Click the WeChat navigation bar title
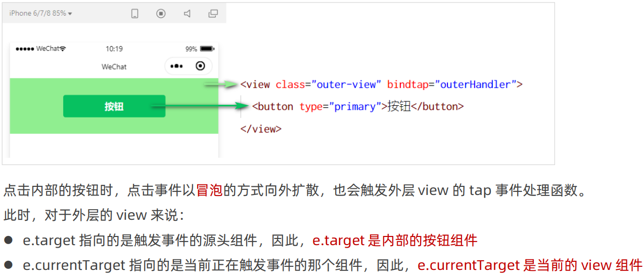The width and height of the screenshot is (644, 277). coord(114,67)
